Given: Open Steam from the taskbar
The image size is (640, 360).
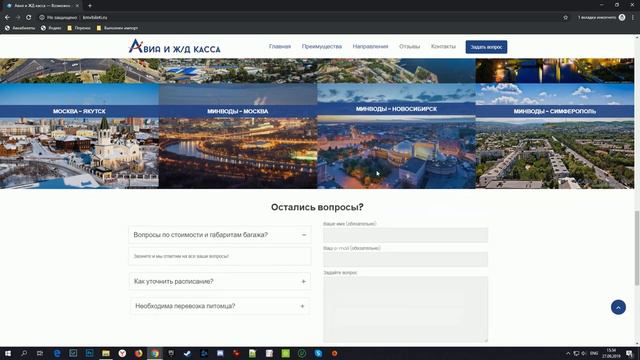Looking at the screenshot, I should coord(187,353).
